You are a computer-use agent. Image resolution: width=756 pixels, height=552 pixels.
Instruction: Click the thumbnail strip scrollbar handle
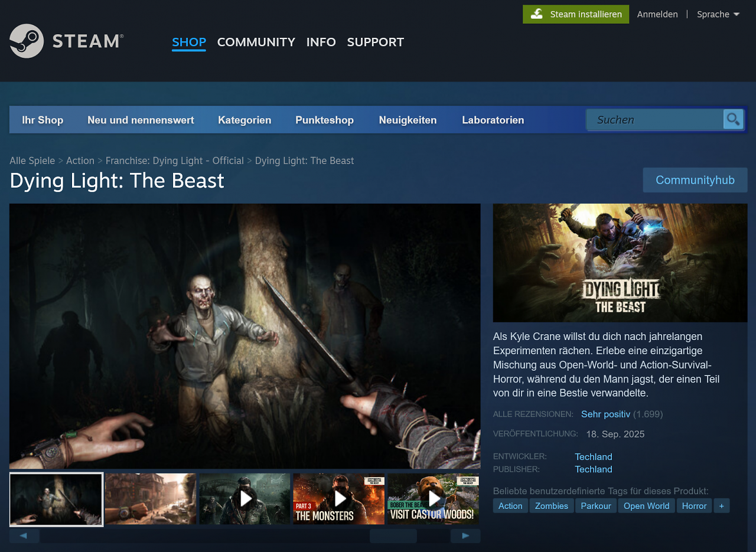pyautogui.click(x=393, y=536)
